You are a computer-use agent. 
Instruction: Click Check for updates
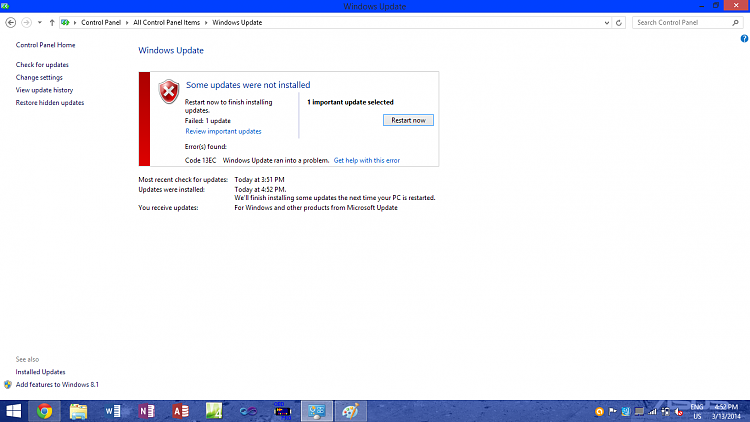(x=42, y=65)
